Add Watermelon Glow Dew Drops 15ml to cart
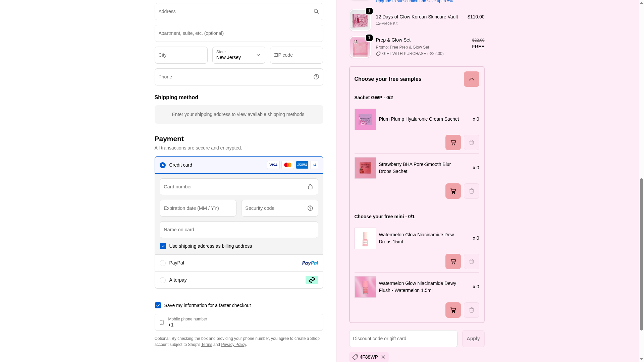This screenshot has width=644, height=362. pos(453,261)
